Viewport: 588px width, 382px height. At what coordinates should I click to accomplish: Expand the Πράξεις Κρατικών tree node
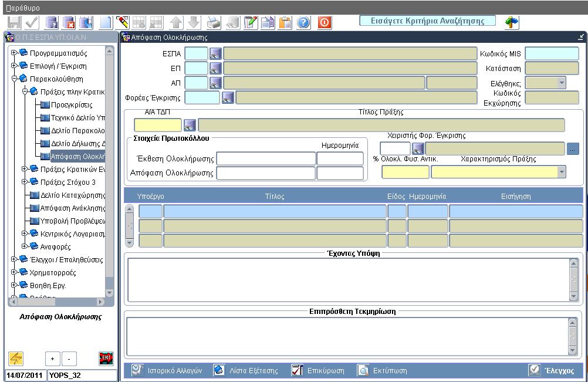tap(25, 169)
